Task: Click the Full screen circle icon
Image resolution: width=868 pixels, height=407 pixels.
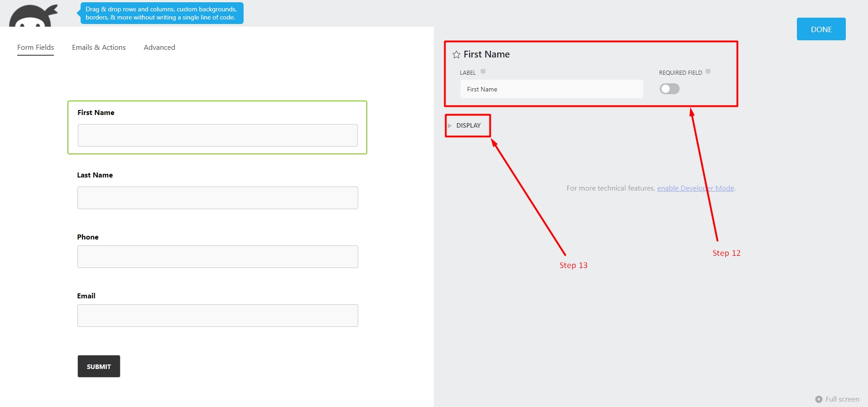Action: [819, 399]
